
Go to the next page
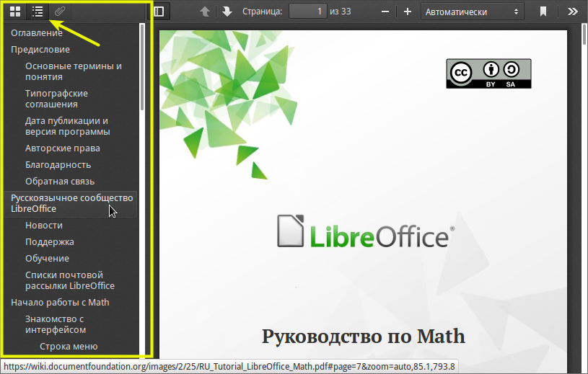(x=227, y=12)
